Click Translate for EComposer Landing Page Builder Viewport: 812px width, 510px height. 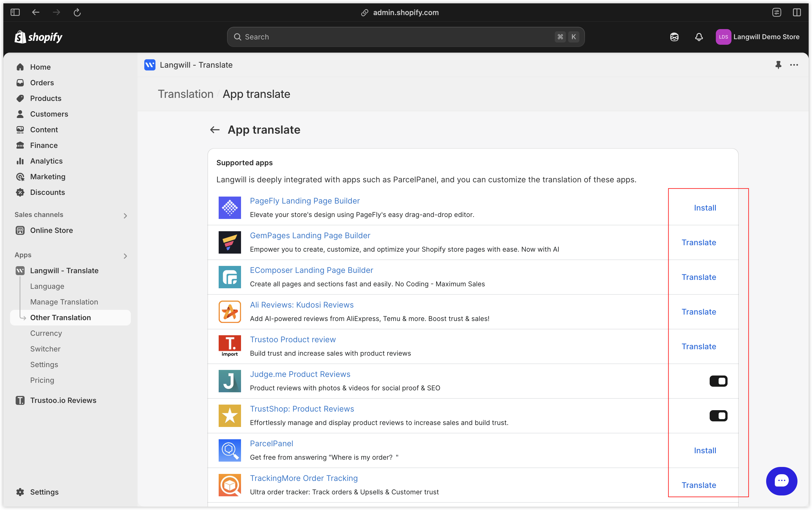pyautogui.click(x=699, y=277)
